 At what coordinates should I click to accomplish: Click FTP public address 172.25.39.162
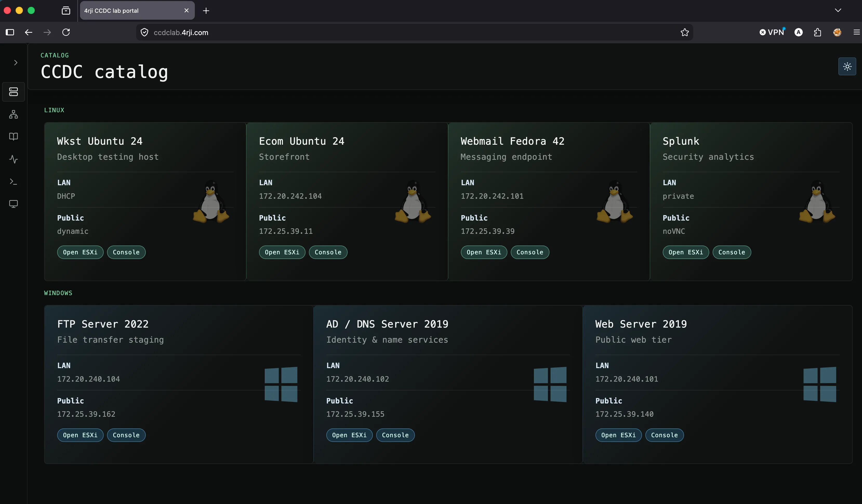pos(86,414)
